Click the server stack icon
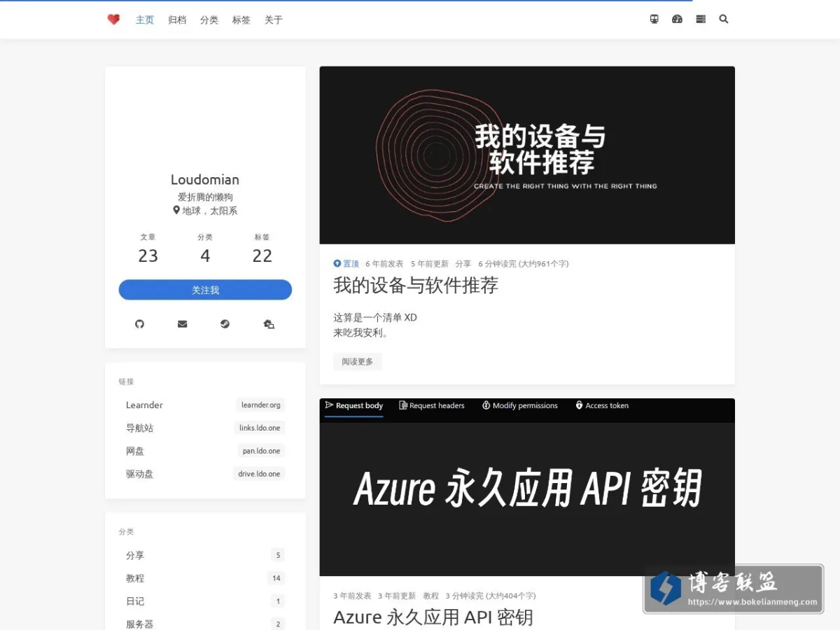840x630 pixels. tap(701, 20)
